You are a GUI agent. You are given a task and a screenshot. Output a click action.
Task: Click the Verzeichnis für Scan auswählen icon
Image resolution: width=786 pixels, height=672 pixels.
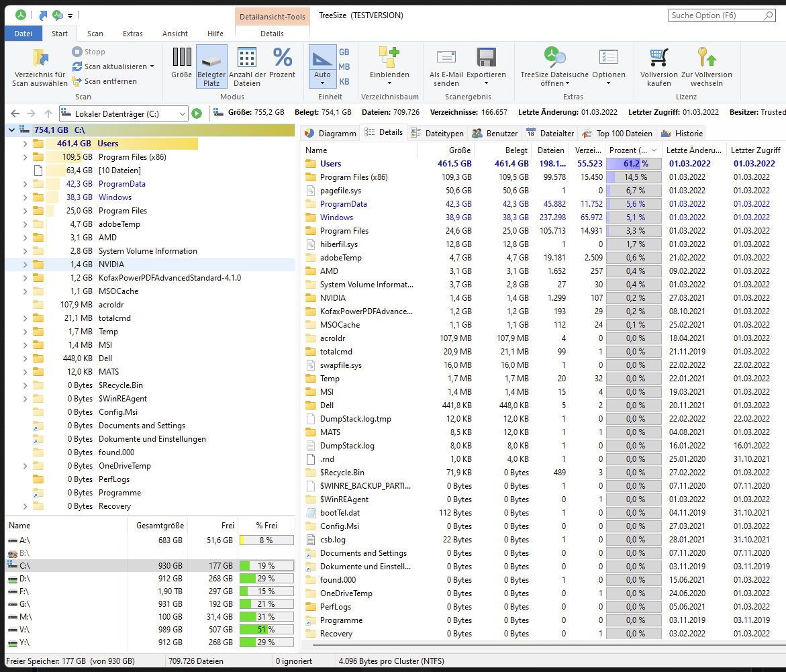40,57
